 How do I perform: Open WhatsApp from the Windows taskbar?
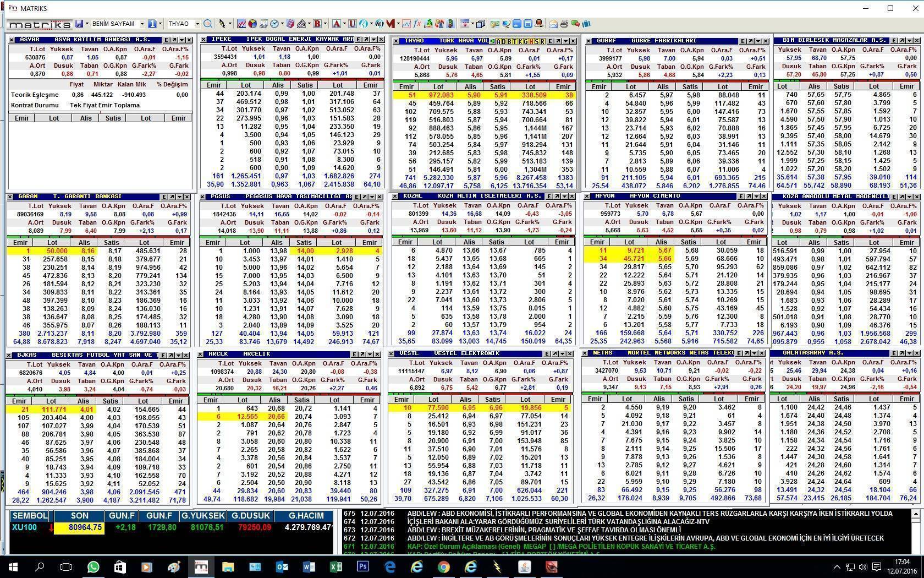(x=93, y=566)
